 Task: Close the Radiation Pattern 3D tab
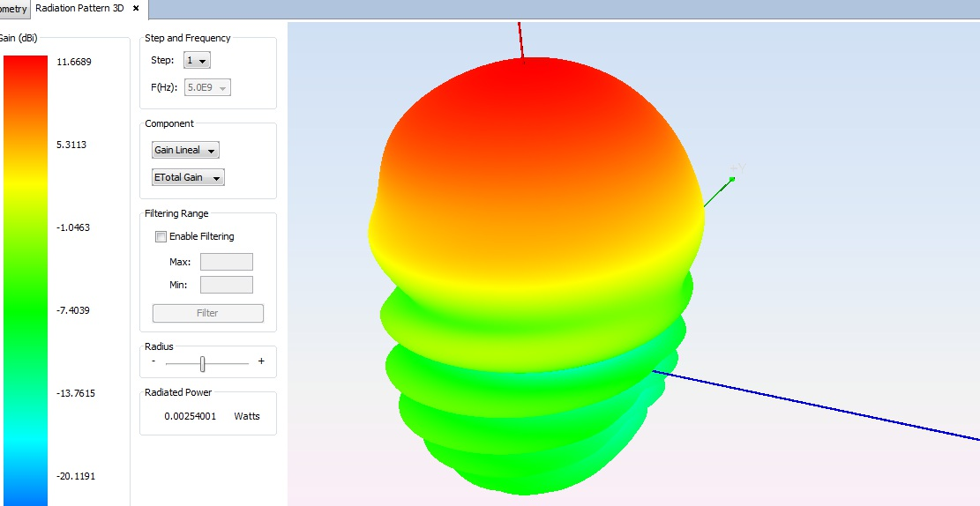click(136, 8)
